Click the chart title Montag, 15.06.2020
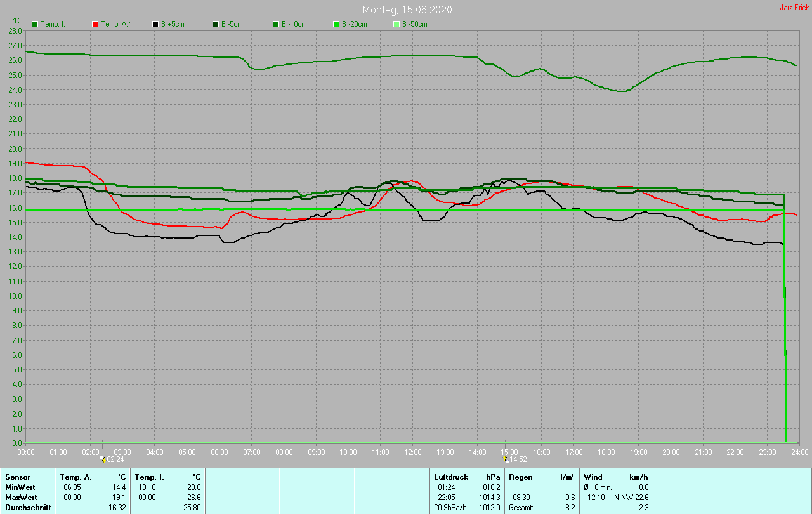812x514 pixels. (407, 10)
